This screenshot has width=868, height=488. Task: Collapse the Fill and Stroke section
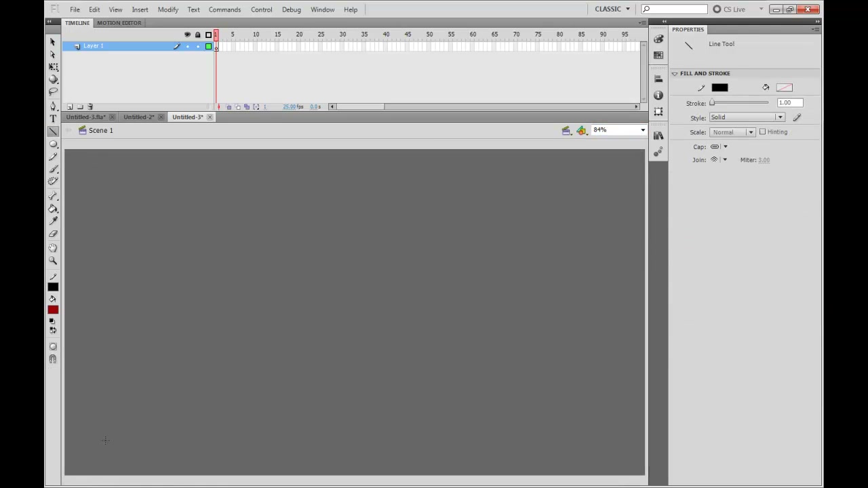675,73
